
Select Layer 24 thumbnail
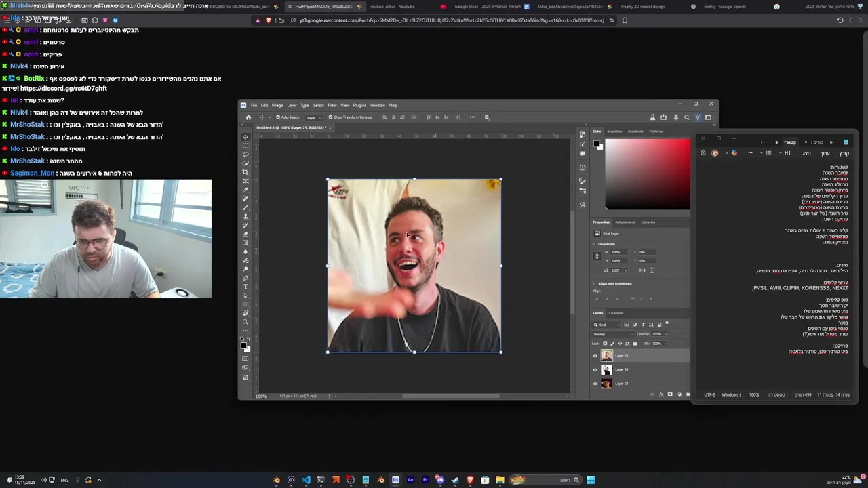coord(607,370)
